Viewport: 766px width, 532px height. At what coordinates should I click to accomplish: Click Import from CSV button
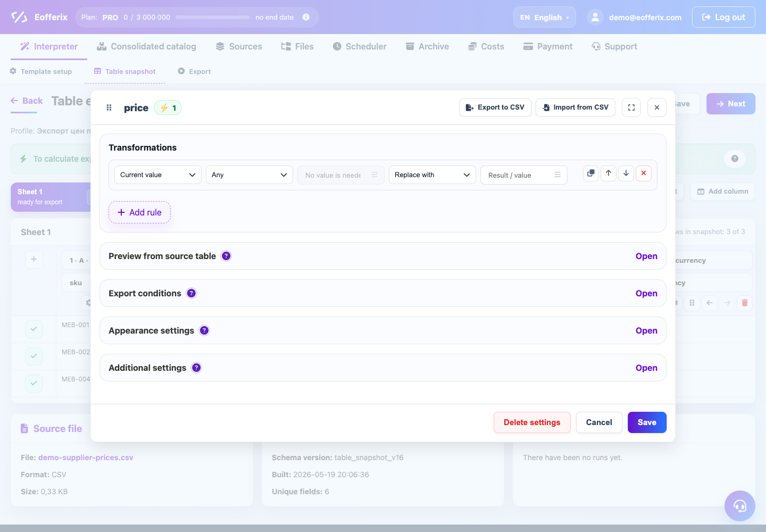576,107
